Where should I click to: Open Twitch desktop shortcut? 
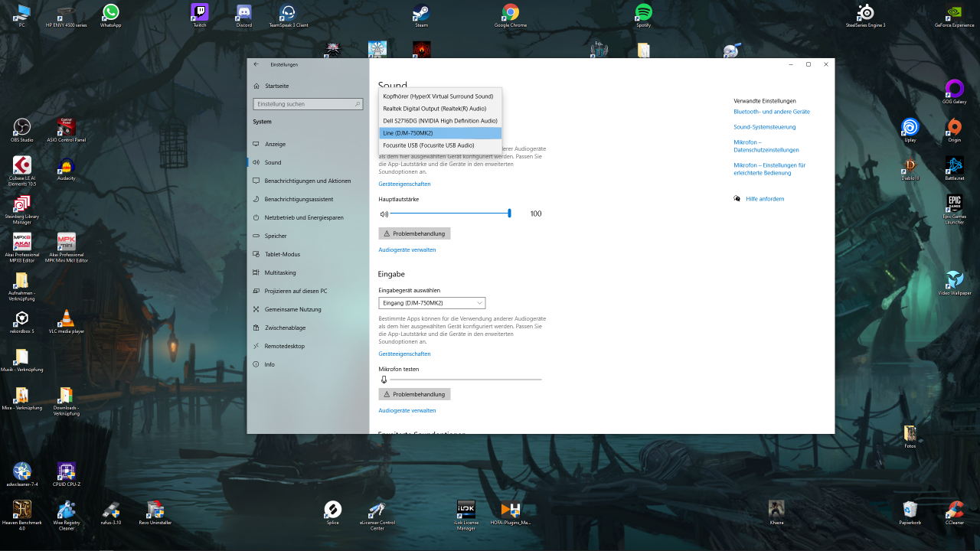click(200, 15)
